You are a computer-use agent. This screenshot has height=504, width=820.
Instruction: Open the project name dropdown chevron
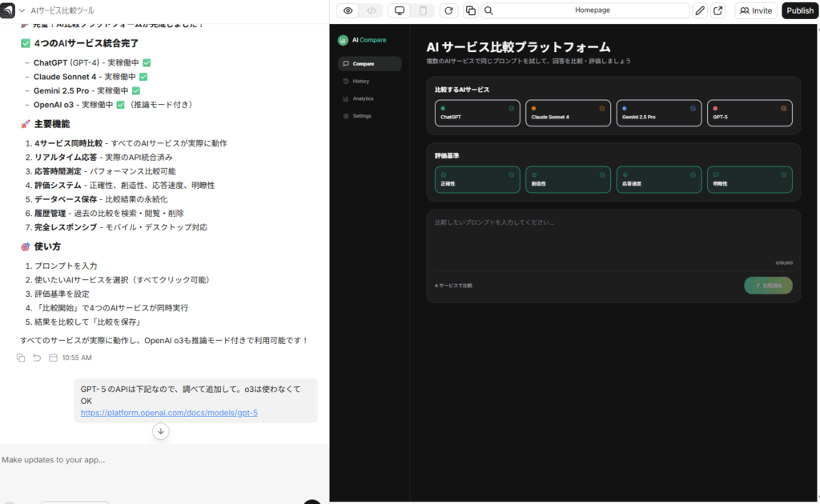(22, 10)
